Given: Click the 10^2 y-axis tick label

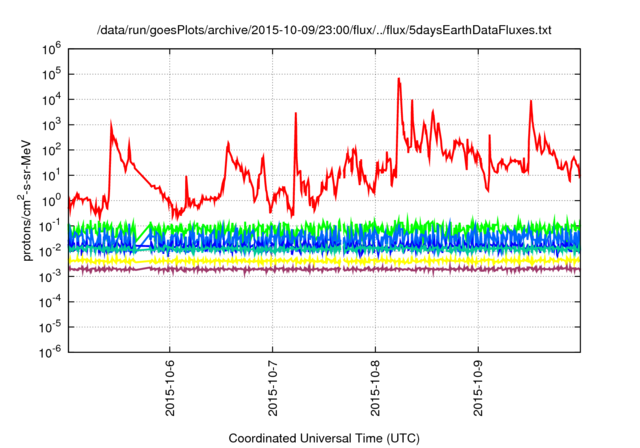Looking at the screenshot, I should tap(51, 151).
